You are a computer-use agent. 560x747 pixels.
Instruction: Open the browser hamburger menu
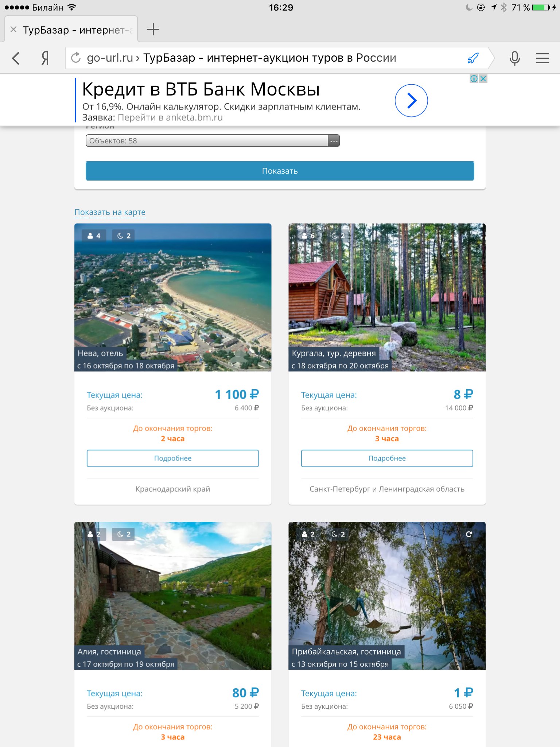point(542,58)
